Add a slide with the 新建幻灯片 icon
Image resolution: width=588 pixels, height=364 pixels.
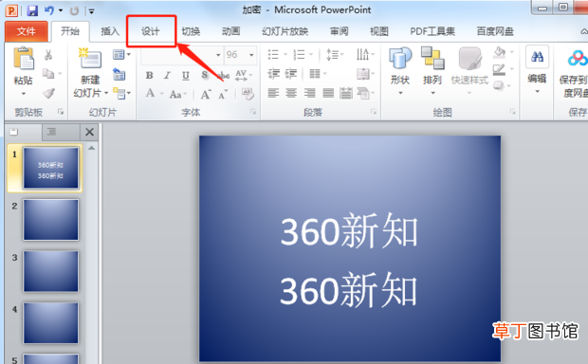pyautogui.click(x=90, y=59)
